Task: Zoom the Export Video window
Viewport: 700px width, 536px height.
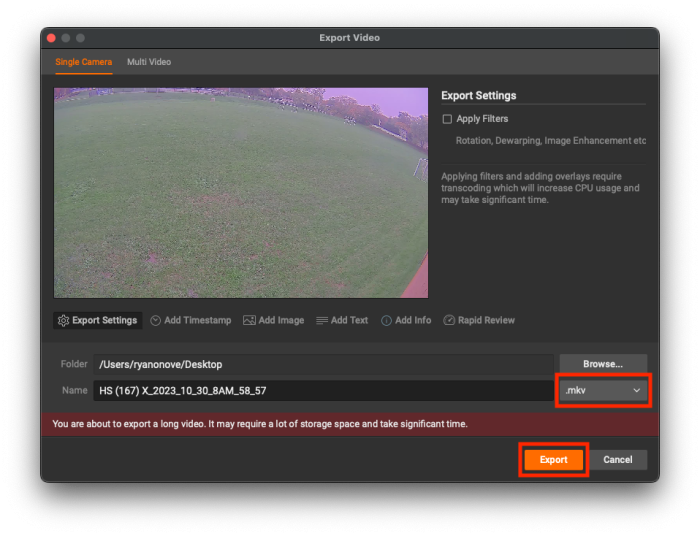Action: click(x=81, y=38)
